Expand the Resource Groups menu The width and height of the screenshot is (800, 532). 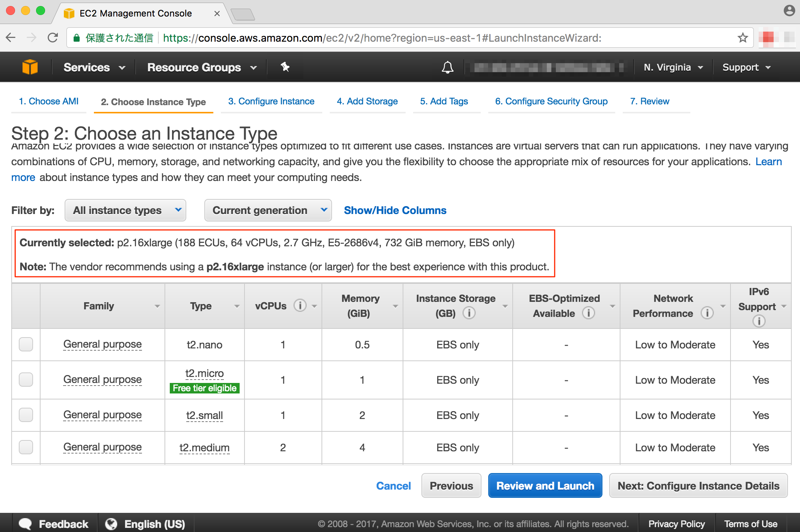click(202, 67)
